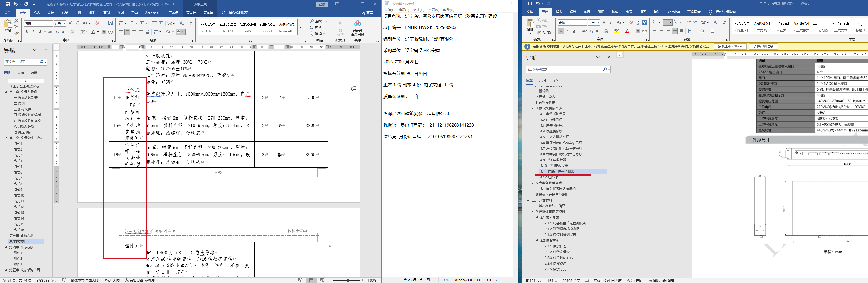Click the zoom slider handle in the left Word status bar
The image size is (868, 283).
tap(347, 280)
